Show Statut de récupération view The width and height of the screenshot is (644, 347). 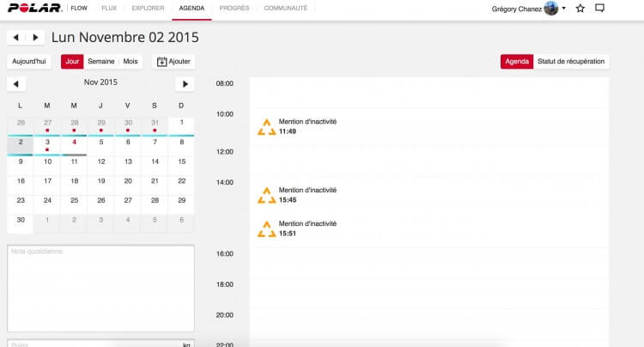572,62
